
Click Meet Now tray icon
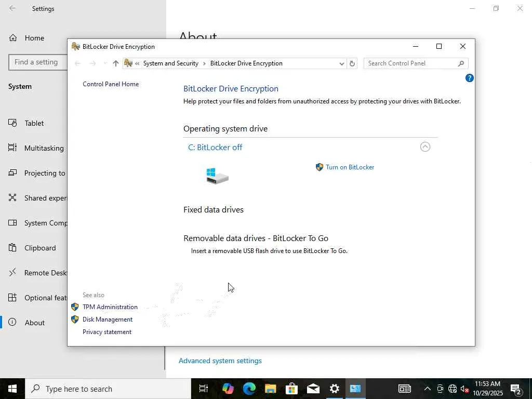click(x=440, y=389)
